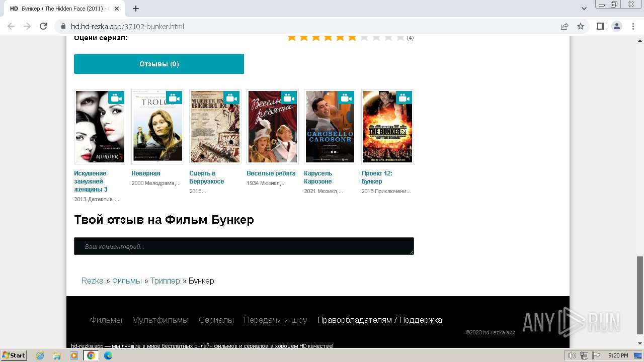Click the browser forward arrow
Screen dimensions: 644x362
[27, 26]
